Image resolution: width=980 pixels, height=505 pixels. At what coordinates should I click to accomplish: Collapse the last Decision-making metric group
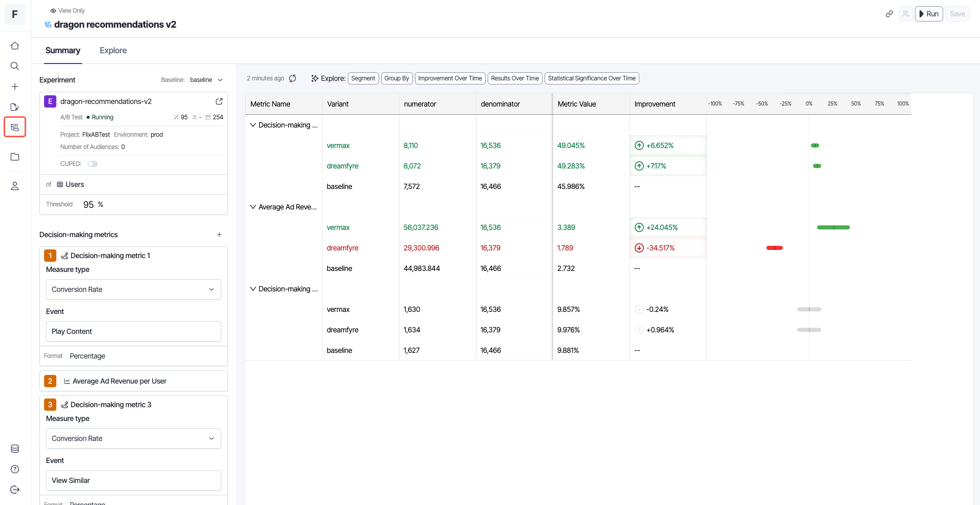(253, 289)
